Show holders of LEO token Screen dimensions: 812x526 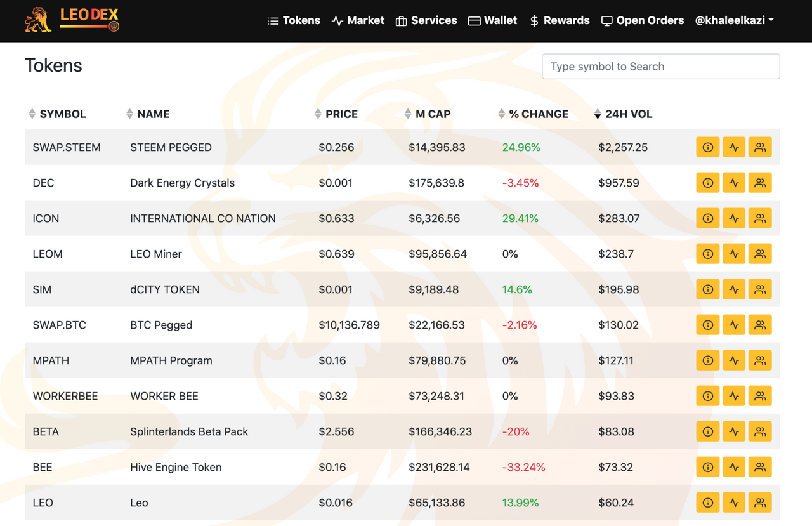click(x=760, y=503)
